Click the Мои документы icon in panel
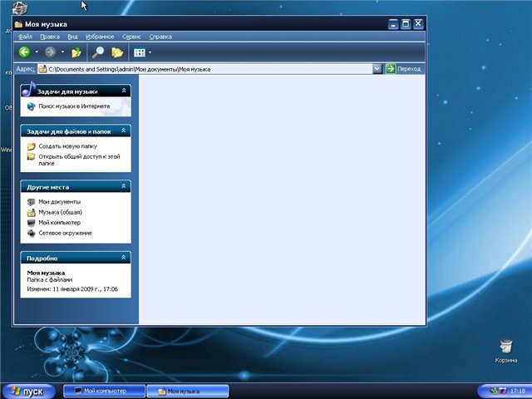Image resolution: width=532 pixels, height=399 pixels. click(31, 202)
